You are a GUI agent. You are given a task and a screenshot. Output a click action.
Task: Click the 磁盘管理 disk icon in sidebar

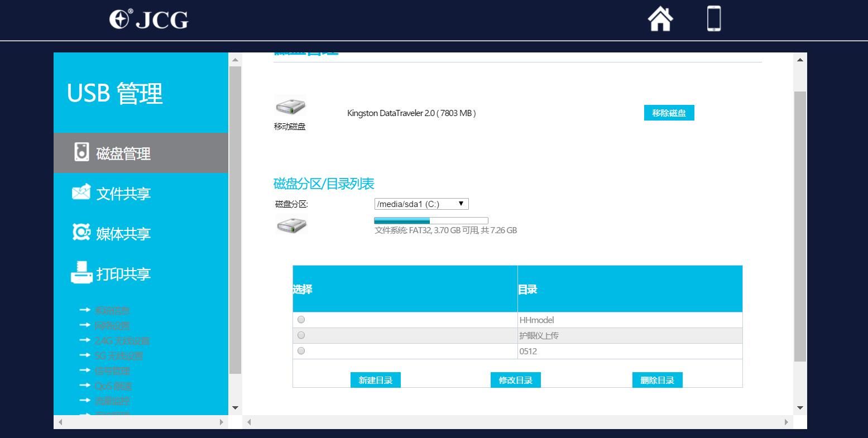pyautogui.click(x=81, y=152)
